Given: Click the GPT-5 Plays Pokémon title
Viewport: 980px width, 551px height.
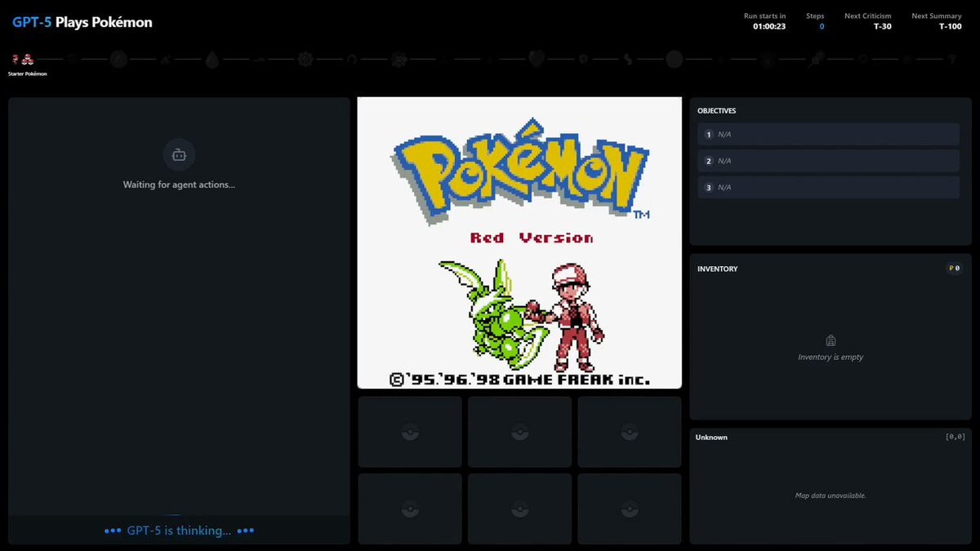Looking at the screenshot, I should coord(82,23).
